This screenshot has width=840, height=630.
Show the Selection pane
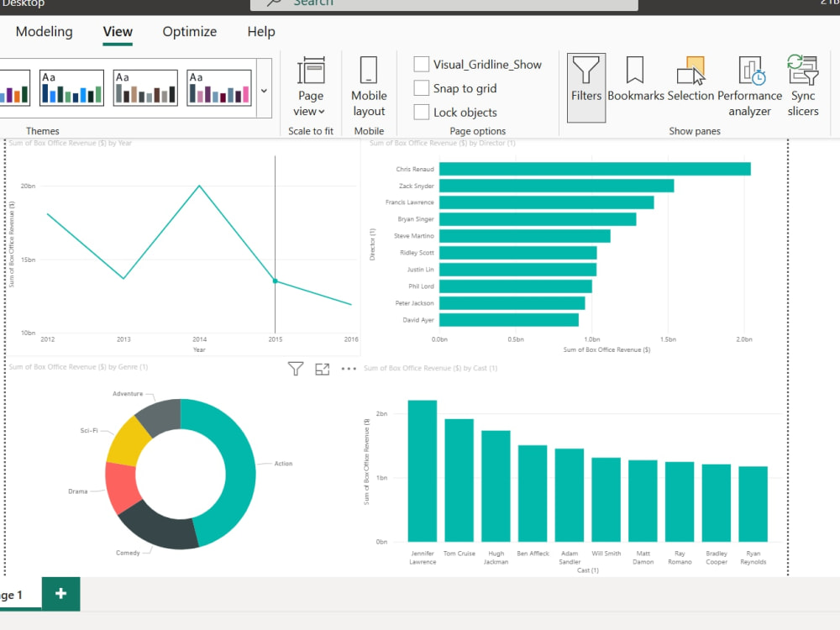pyautogui.click(x=690, y=79)
